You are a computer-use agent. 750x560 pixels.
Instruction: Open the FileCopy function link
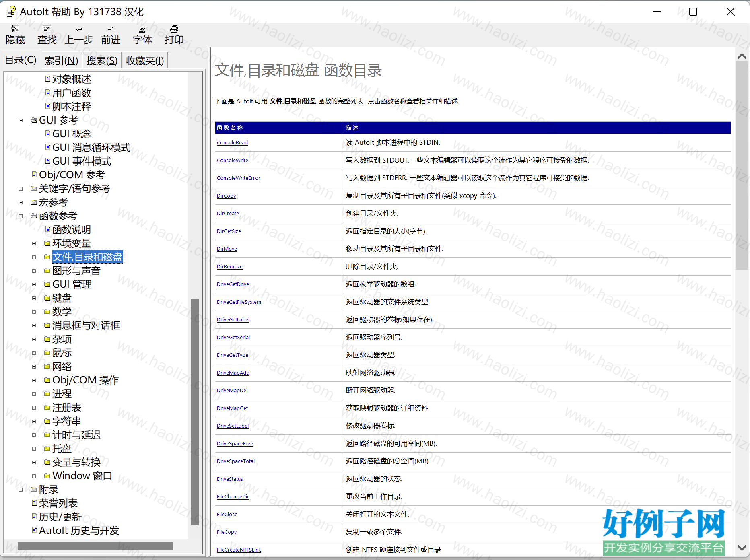227,532
